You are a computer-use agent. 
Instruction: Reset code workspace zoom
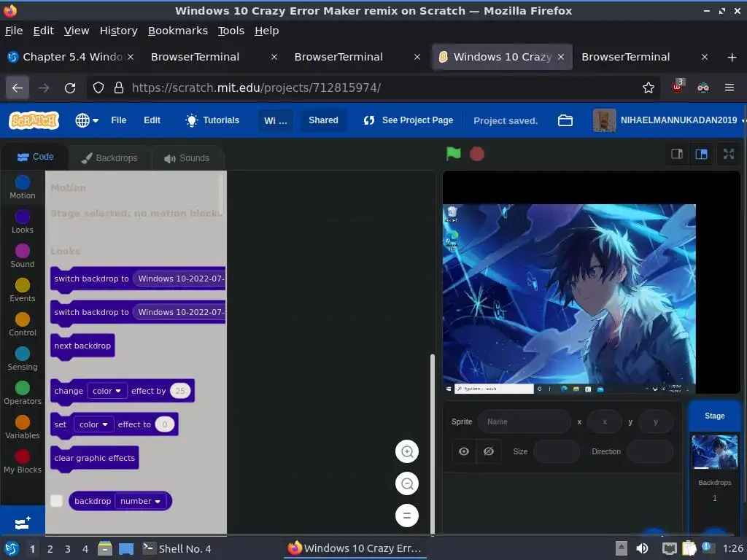tap(407, 516)
